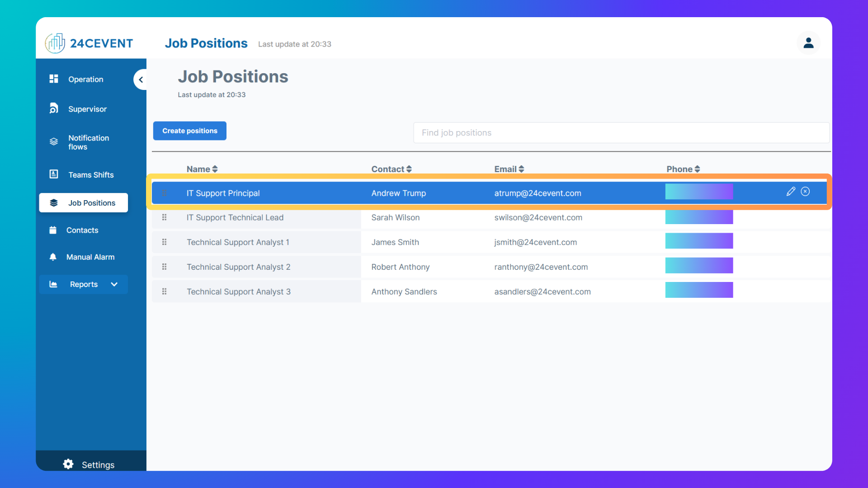868x488 pixels.
Task: Click the Create positions button
Action: click(x=190, y=131)
